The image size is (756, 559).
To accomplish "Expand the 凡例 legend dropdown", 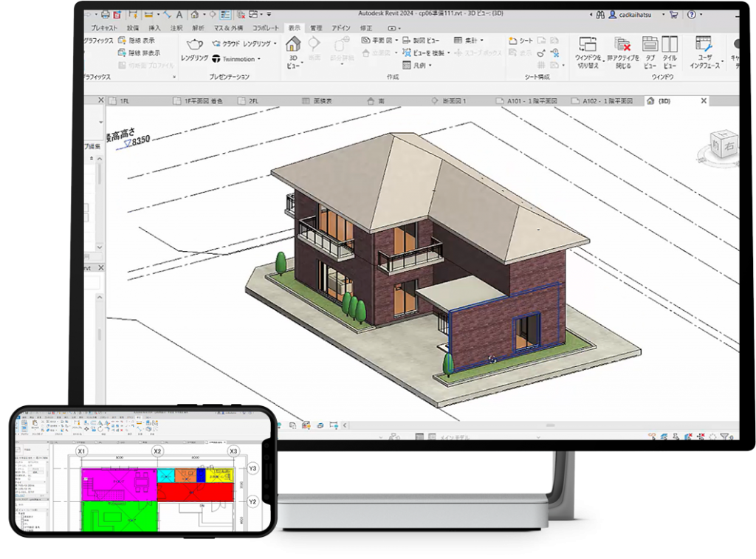I will click(x=430, y=66).
